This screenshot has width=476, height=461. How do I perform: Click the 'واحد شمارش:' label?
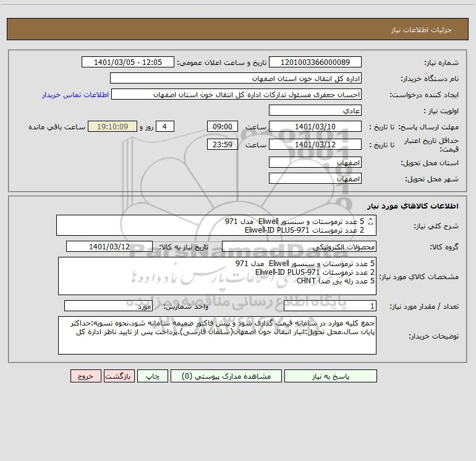click(x=186, y=307)
